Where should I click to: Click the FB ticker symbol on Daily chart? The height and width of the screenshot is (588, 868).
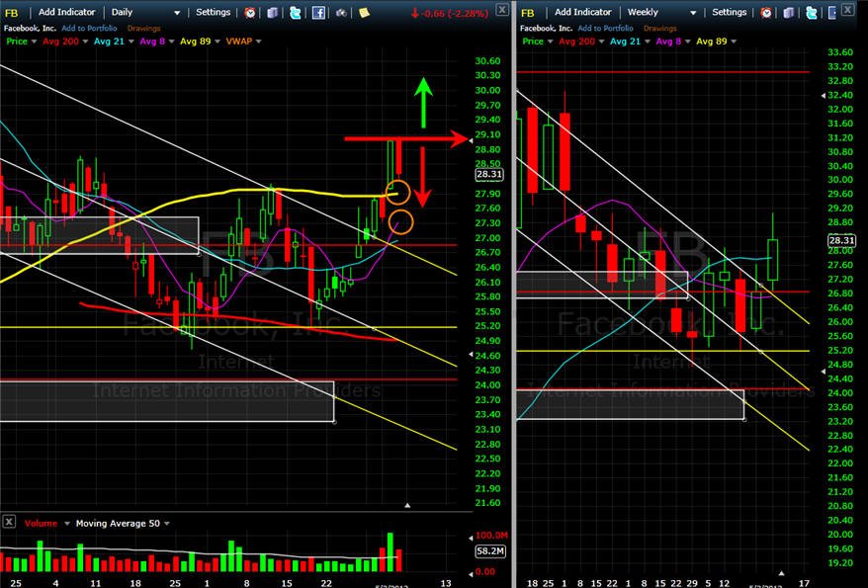(x=11, y=13)
